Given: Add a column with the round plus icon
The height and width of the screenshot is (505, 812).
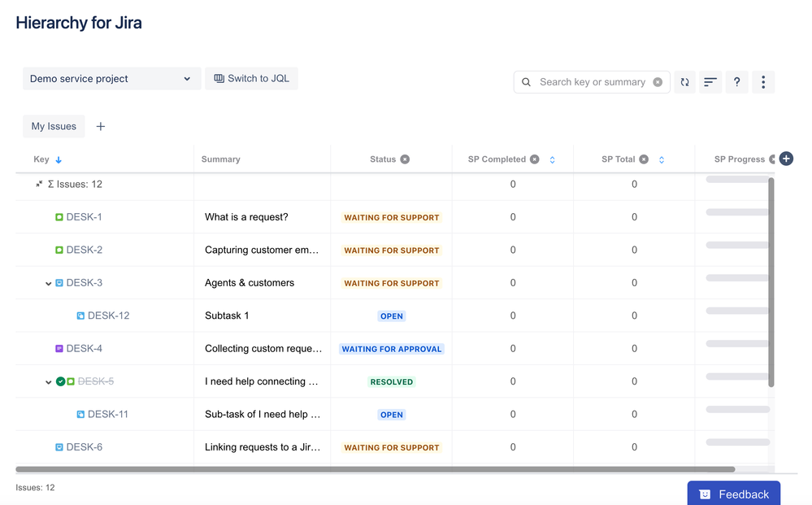Looking at the screenshot, I should [786, 159].
